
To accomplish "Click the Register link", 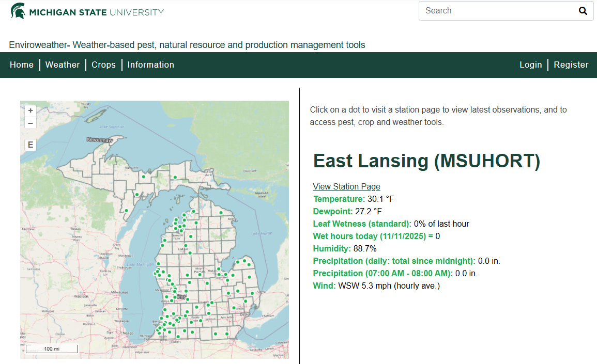I will 571,65.
